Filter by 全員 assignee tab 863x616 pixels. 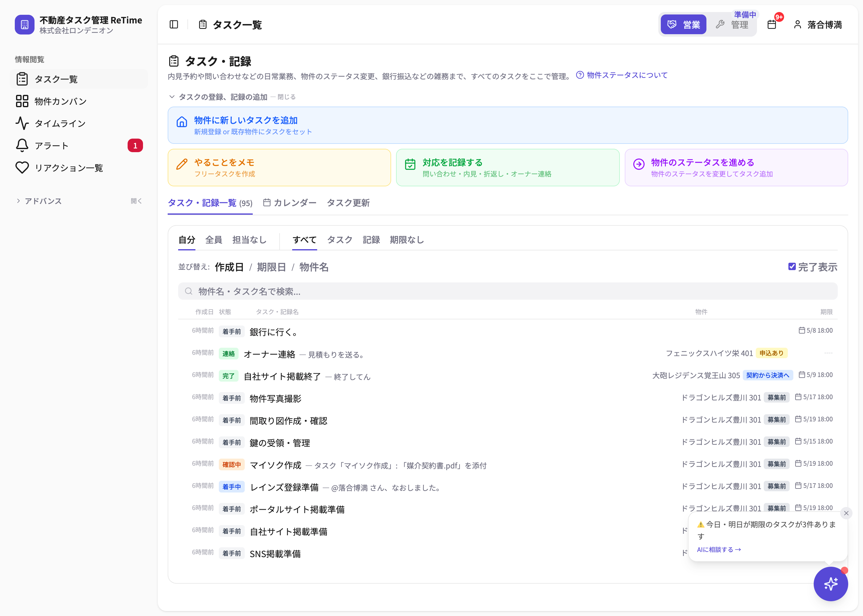[x=214, y=240]
